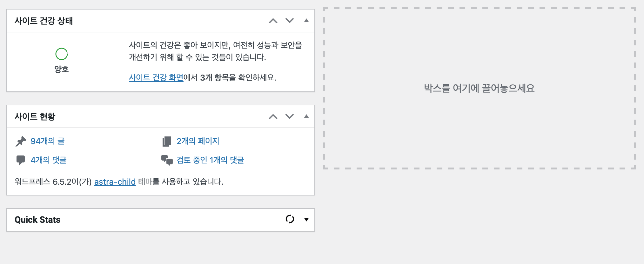The image size is (644, 264).
Task: Click the green site health status circle
Action: pos(62,54)
